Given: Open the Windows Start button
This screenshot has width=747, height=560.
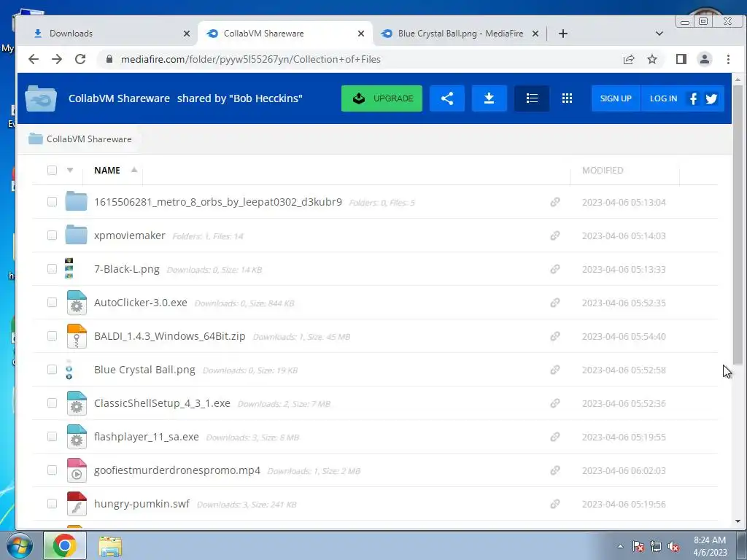Looking at the screenshot, I should [18, 546].
